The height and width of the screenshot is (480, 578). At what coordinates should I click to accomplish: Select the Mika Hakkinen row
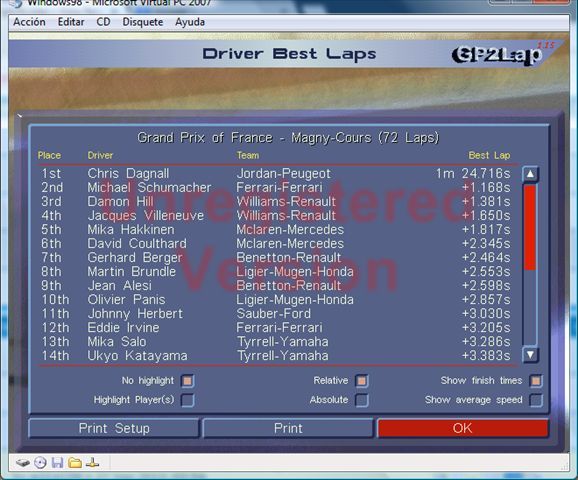point(276,230)
